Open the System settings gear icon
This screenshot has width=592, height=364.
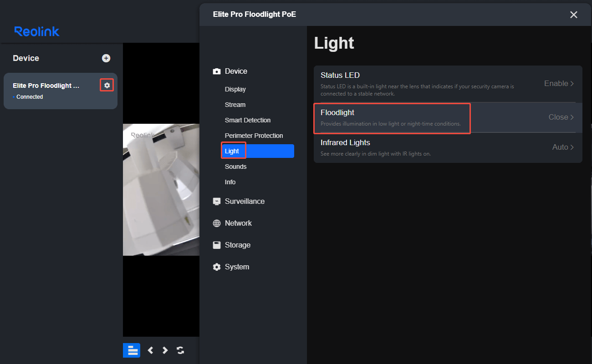(x=216, y=267)
